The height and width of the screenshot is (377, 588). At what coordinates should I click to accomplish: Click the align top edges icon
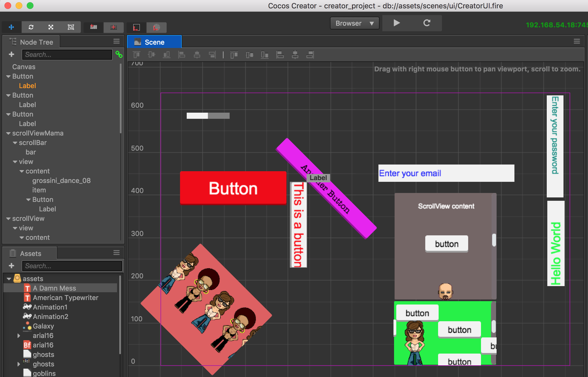pos(137,55)
